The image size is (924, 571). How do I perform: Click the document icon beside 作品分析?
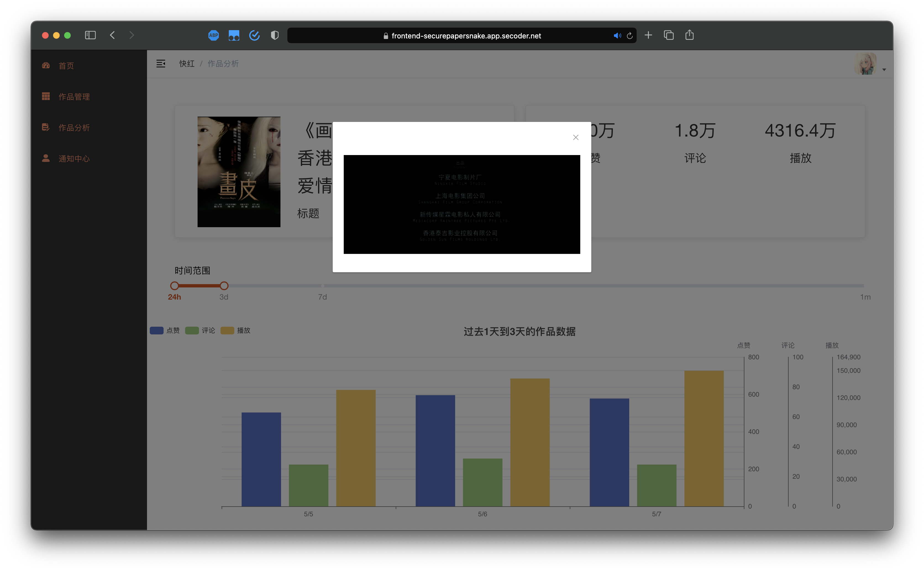click(46, 127)
